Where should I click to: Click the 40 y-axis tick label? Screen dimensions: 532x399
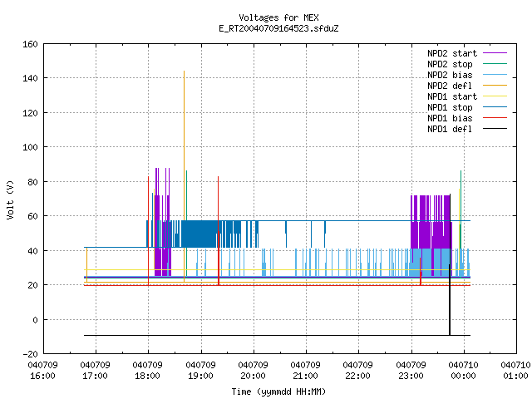pyautogui.click(x=32, y=251)
